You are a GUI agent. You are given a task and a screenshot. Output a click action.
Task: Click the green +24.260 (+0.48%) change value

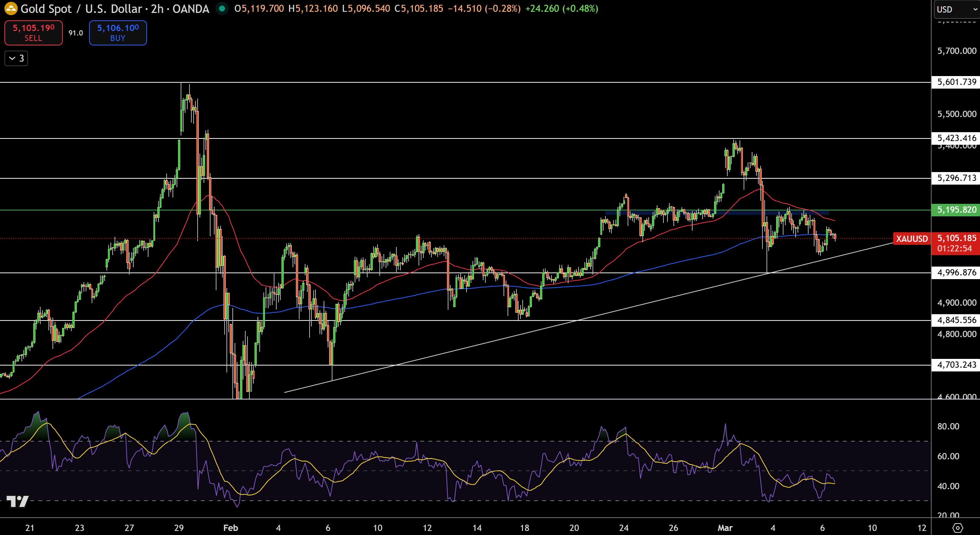click(561, 9)
